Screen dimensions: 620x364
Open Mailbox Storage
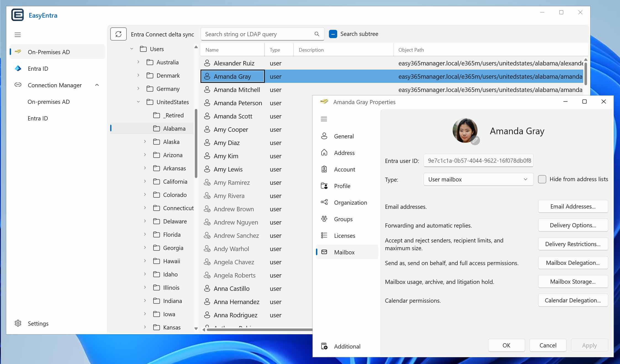point(573,281)
